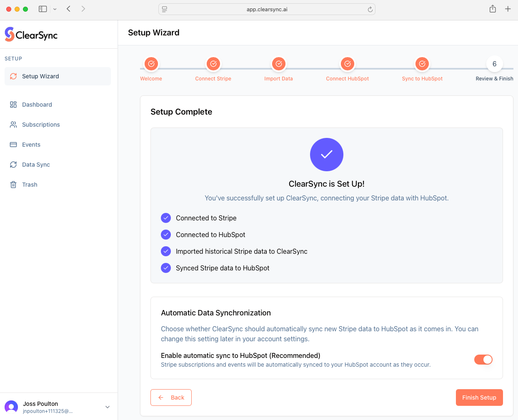Go to the Subscriptions page

(41, 125)
